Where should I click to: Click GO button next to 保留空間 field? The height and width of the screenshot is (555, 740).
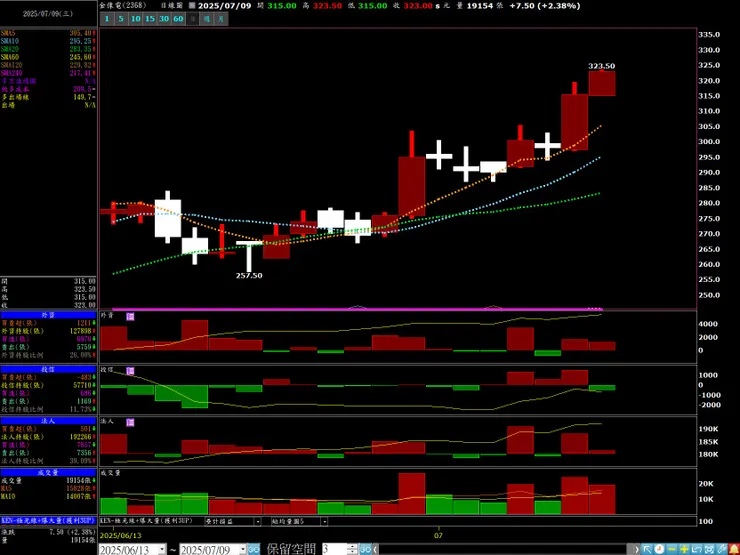[365, 549]
